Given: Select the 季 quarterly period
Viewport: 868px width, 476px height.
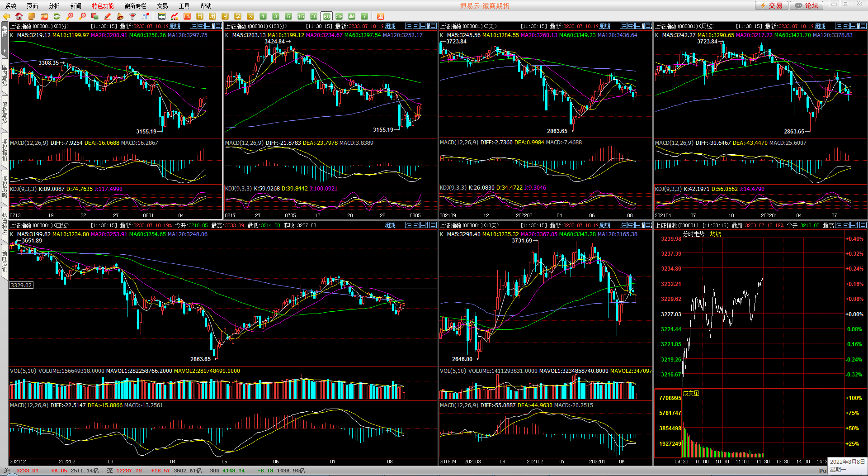Looking at the screenshot, I should pos(238,16).
